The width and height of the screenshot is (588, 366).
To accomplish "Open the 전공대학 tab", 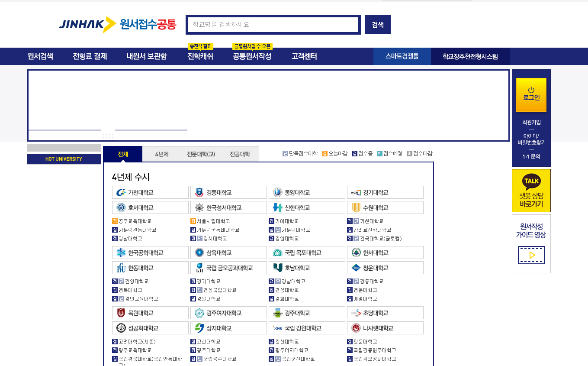I will pos(240,154).
